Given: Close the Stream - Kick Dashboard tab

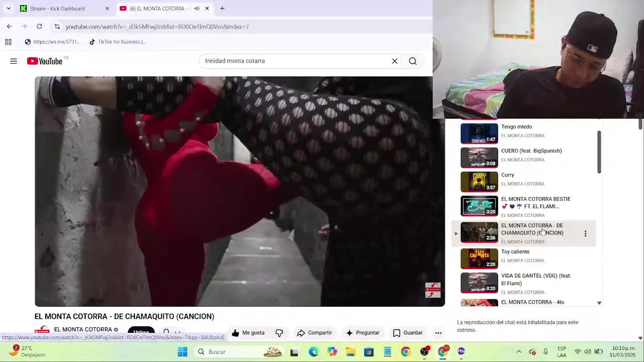Looking at the screenshot, I should point(107,8).
